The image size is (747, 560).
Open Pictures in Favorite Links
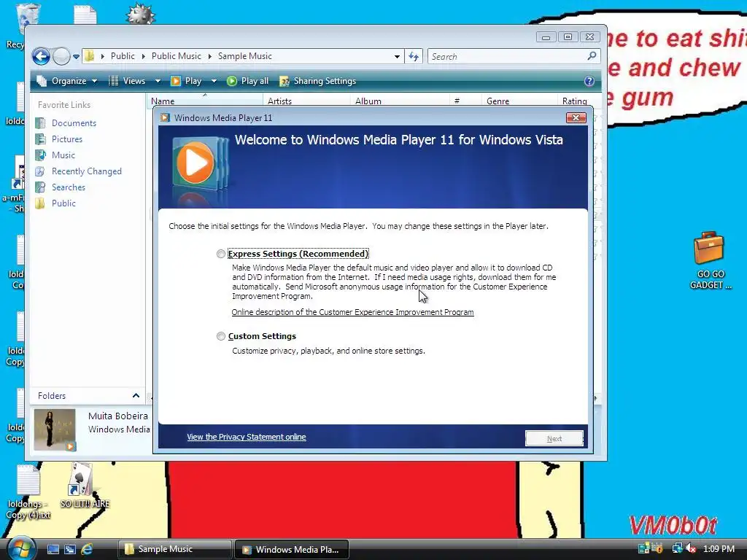click(x=67, y=139)
